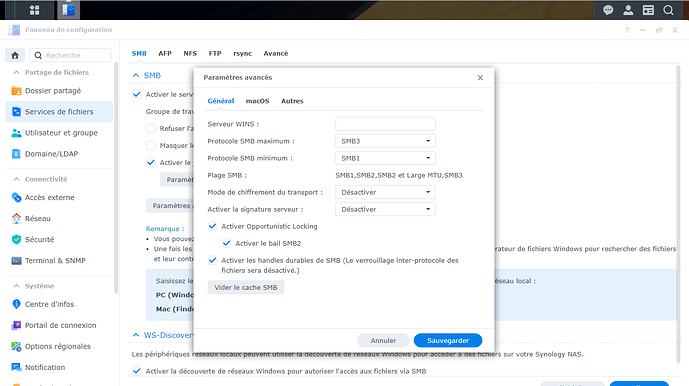
Task: Open the widgets panel icon
Action: tap(648, 10)
